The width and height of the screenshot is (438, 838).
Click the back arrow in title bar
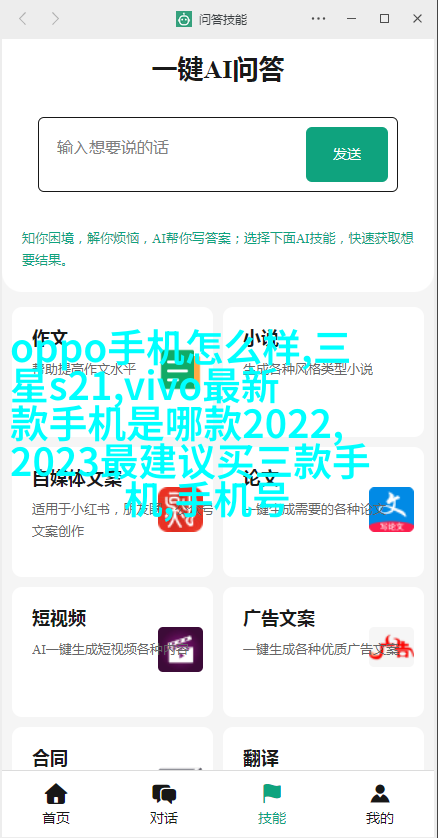point(22,19)
